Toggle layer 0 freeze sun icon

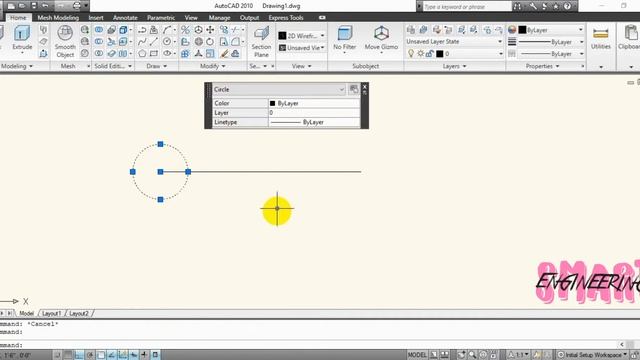click(420, 53)
